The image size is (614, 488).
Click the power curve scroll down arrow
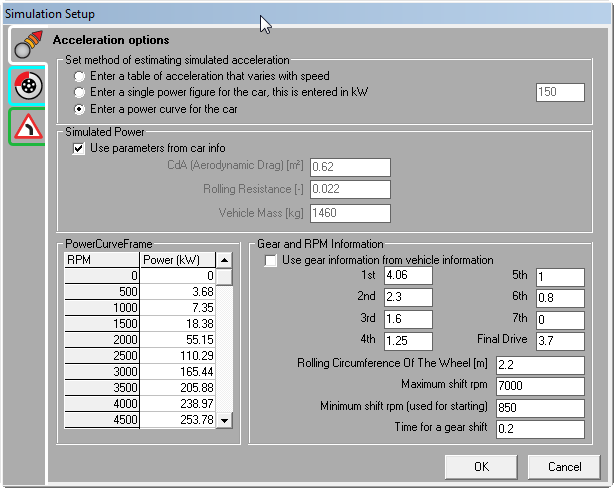pyautogui.click(x=225, y=421)
